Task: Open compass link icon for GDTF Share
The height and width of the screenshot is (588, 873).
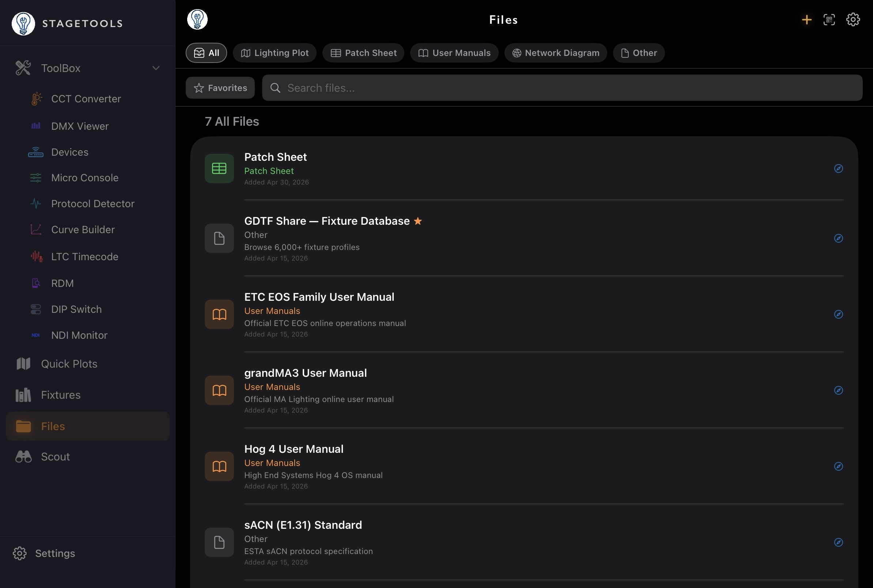Action: coord(839,238)
